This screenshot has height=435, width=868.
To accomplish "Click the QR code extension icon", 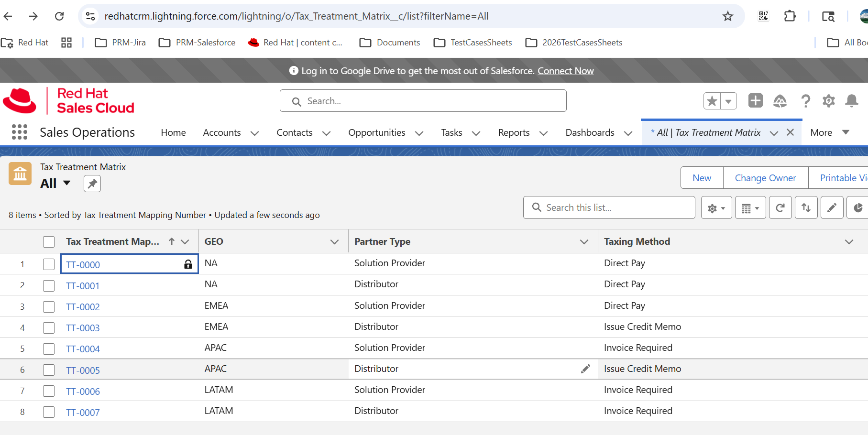I will pos(763,16).
